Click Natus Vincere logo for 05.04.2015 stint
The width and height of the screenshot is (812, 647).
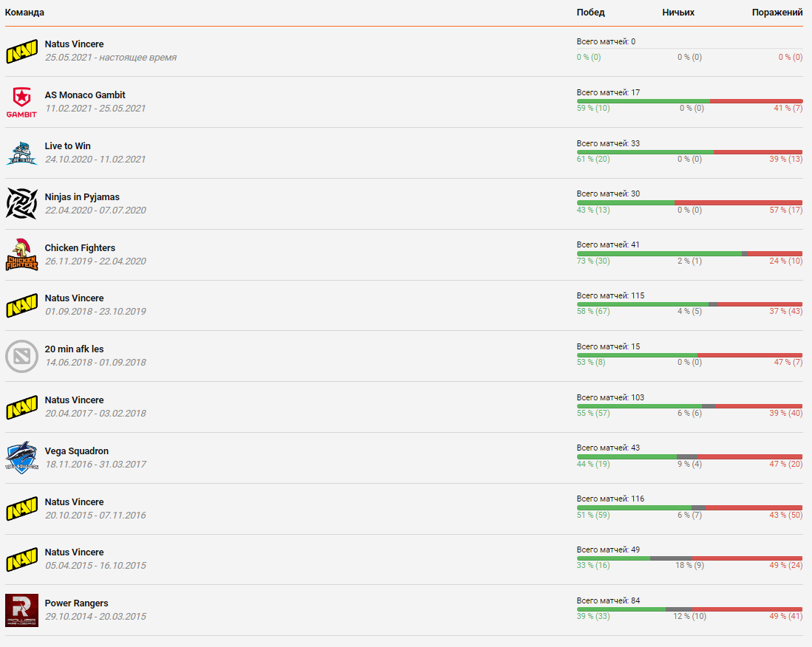21,560
